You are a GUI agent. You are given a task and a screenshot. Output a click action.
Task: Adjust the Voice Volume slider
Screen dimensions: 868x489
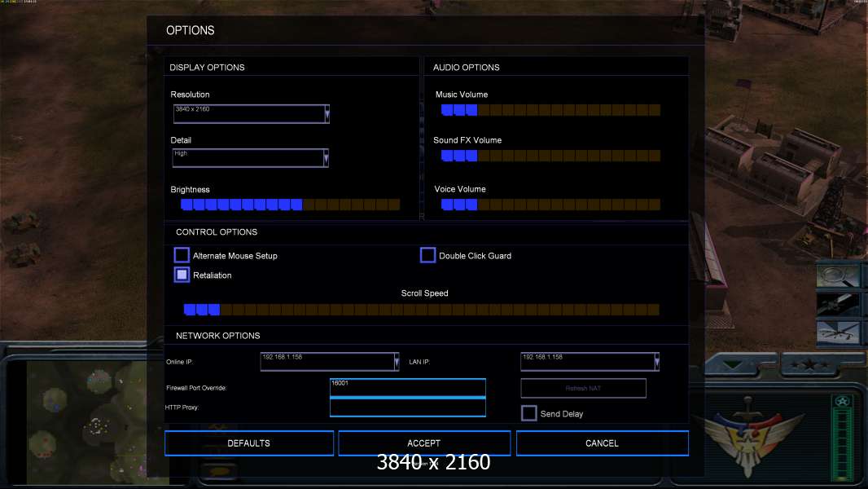[550, 205]
